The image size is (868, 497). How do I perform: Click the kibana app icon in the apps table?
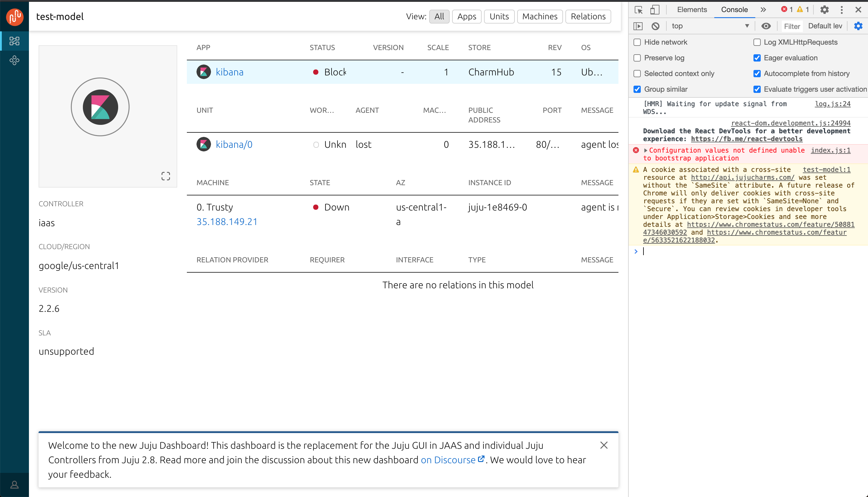(204, 72)
